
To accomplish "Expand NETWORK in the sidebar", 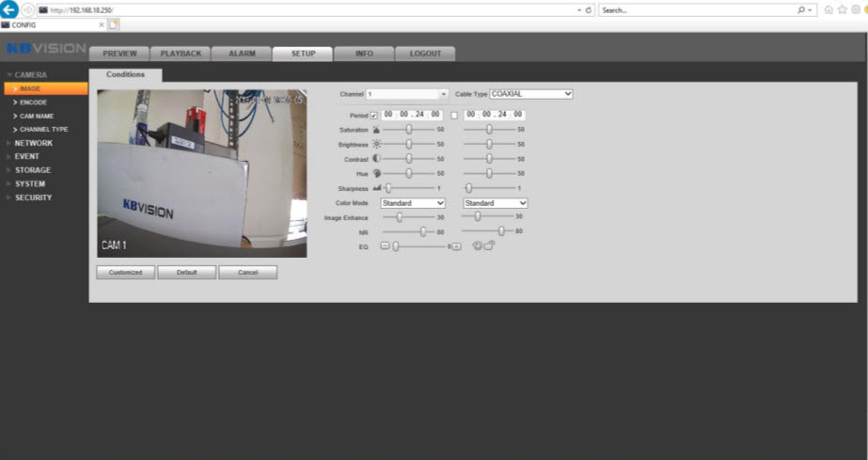I will click(33, 143).
